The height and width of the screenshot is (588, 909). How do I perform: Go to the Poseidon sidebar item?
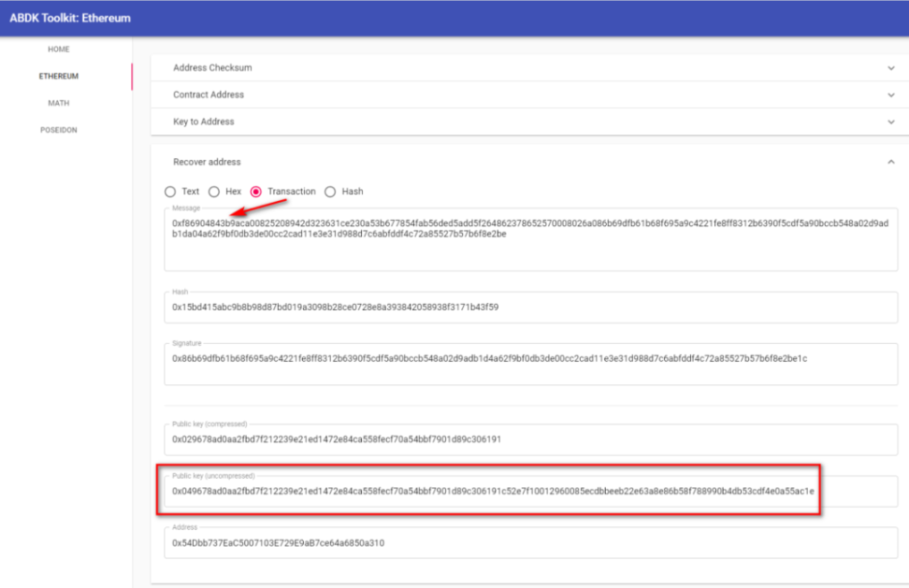point(59,131)
